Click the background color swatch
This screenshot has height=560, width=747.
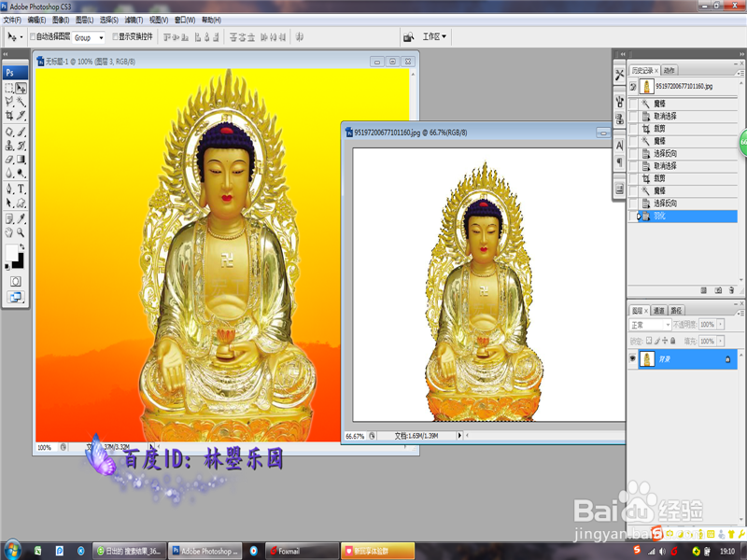point(19,261)
